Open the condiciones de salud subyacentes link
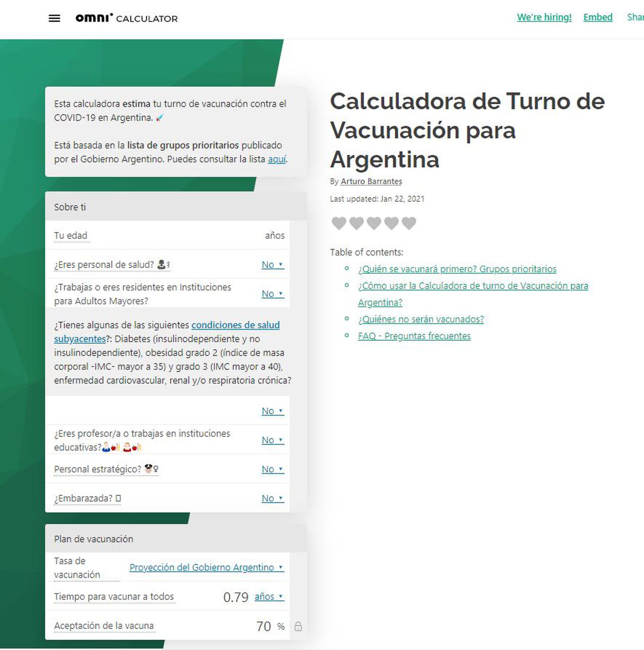 click(235, 325)
